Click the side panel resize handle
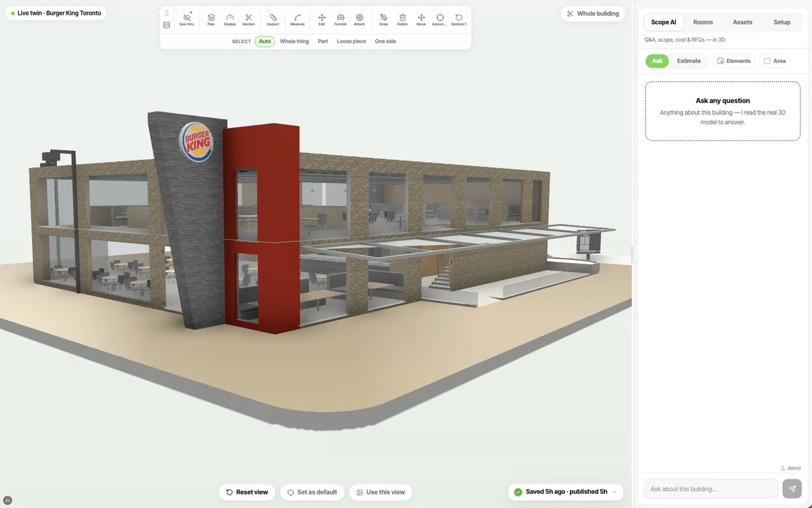 [632, 254]
